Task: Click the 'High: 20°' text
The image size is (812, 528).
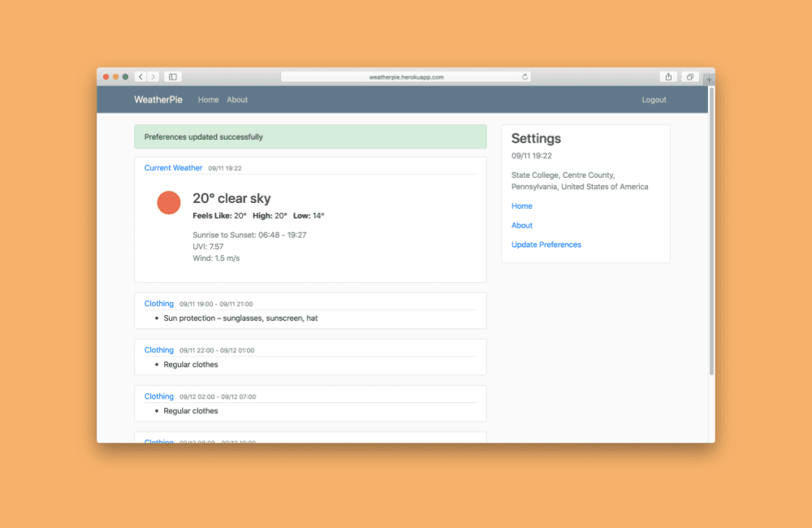Action: (x=270, y=215)
